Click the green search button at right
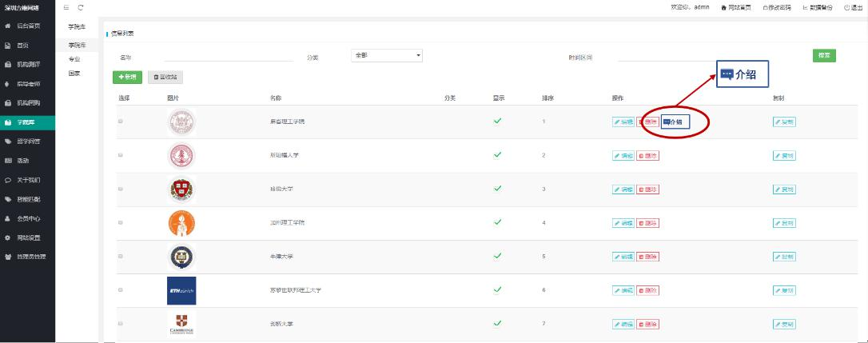The image size is (868, 343). click(x=823, y=55)
